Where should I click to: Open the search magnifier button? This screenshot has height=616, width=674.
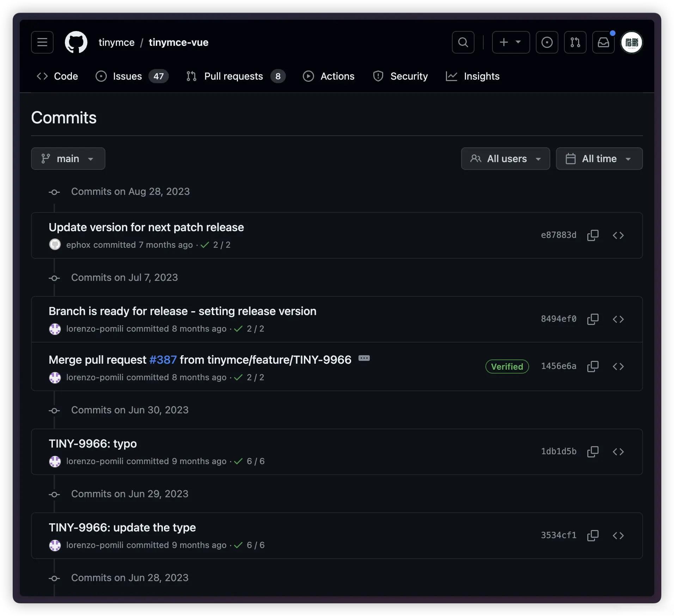[463, 42]
